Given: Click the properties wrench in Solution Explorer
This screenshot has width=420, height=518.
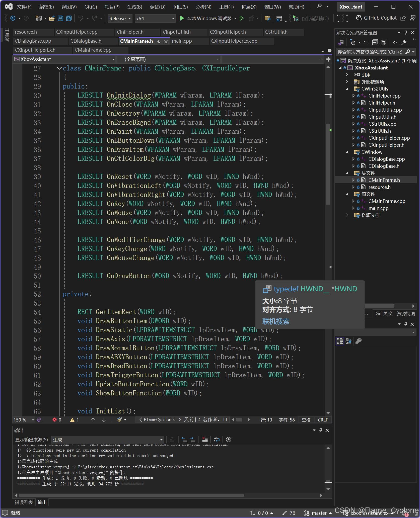Looking at the screenshot, I should tap(404, 42).
